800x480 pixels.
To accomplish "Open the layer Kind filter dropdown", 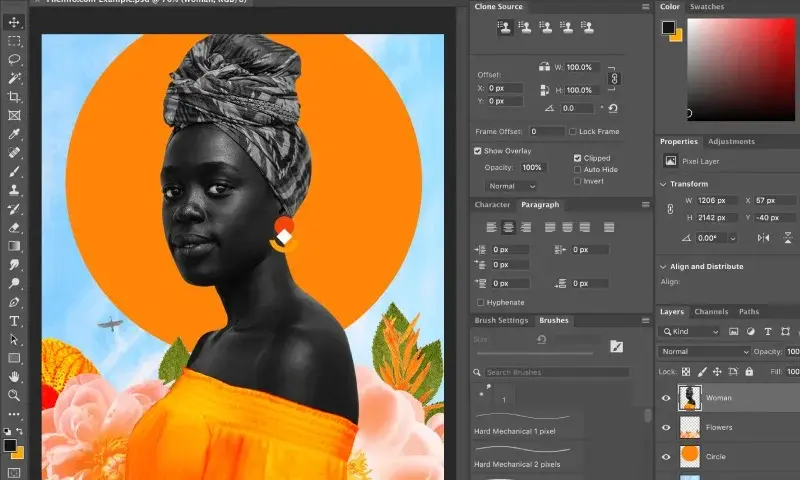I will click(690, 332).
